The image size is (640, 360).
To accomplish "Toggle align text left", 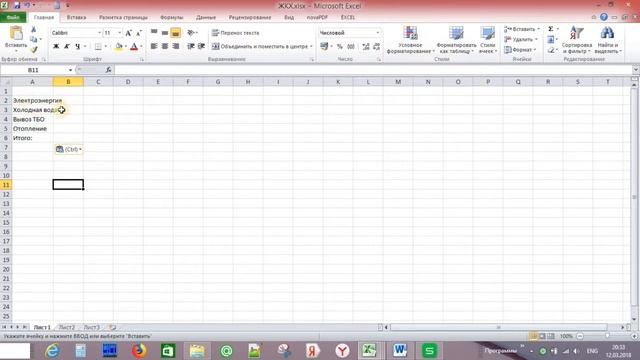I will 154,47.
